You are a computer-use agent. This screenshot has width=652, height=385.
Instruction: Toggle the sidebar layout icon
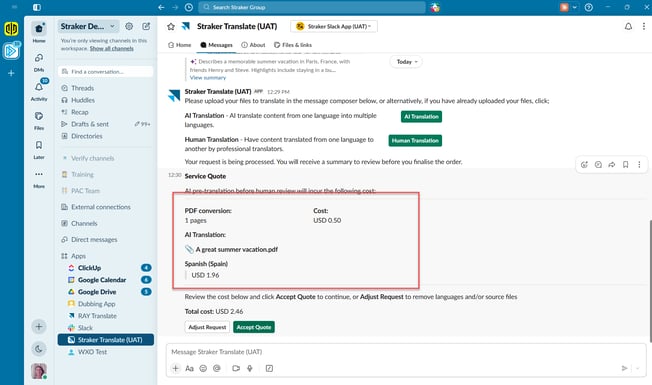tap(37, 7)
